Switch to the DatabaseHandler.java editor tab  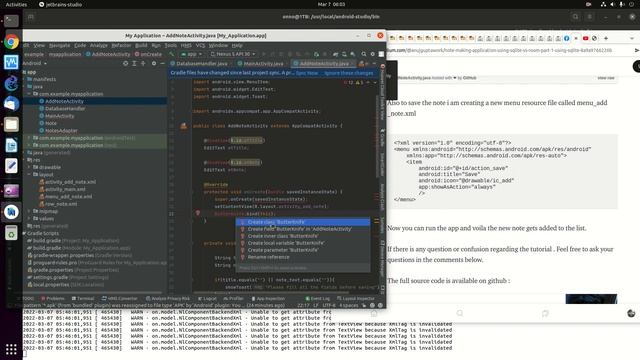[199, 64]
